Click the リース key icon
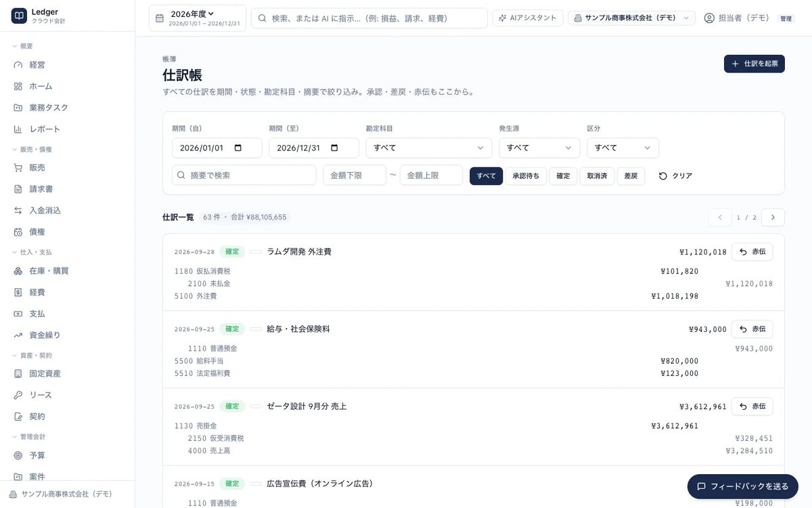This screenshot has width=812, height=508. 18,395
